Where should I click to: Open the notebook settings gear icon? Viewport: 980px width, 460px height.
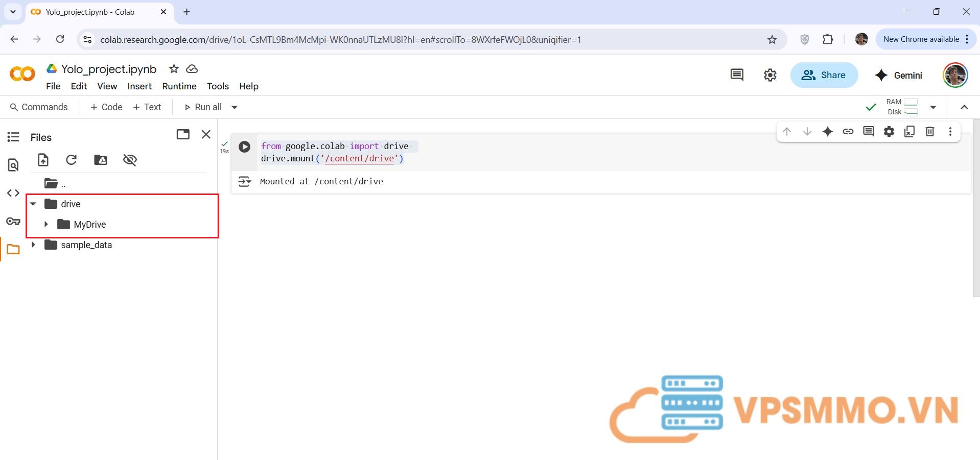pyautogui.click(x=769, y=75)
